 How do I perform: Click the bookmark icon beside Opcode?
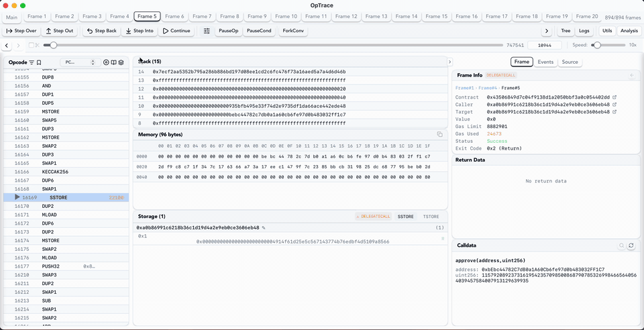coord(40,62)
